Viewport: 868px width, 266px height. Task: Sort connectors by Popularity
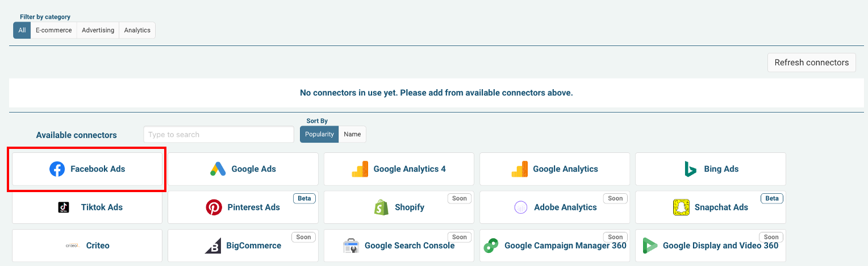point(319,134)
